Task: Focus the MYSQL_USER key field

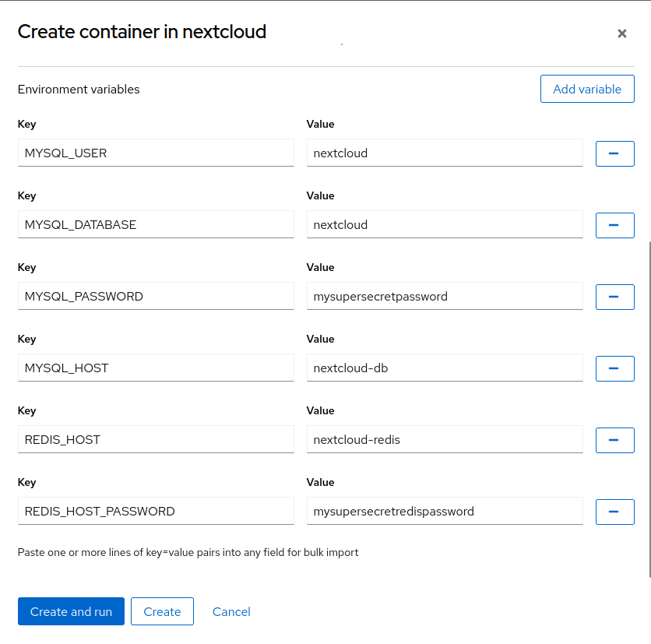Action: (156, 153)
